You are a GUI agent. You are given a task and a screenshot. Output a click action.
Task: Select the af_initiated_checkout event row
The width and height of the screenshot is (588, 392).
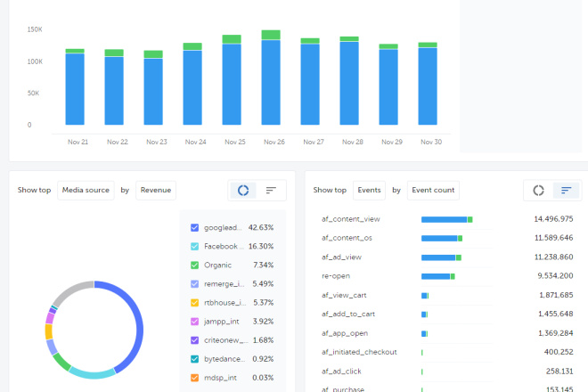coord(447,352)
